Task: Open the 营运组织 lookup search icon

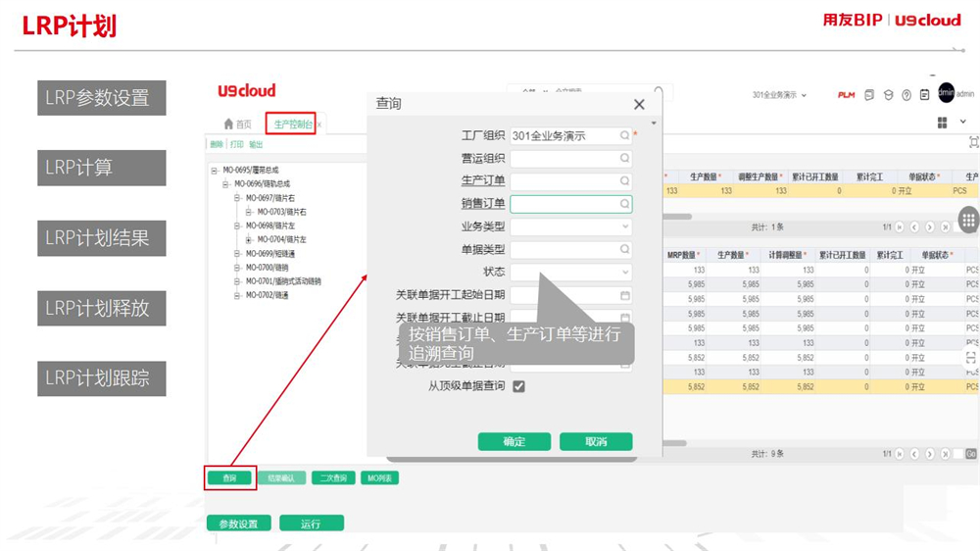Action: 624,158
